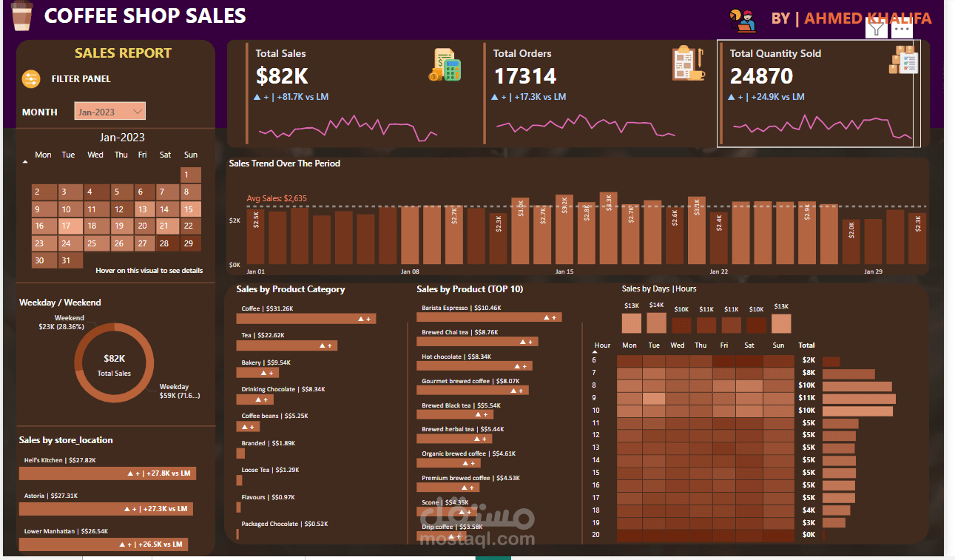The image size is (955, 560).
Task: Click the Total Orders clipboard icon
Action: 689,64
